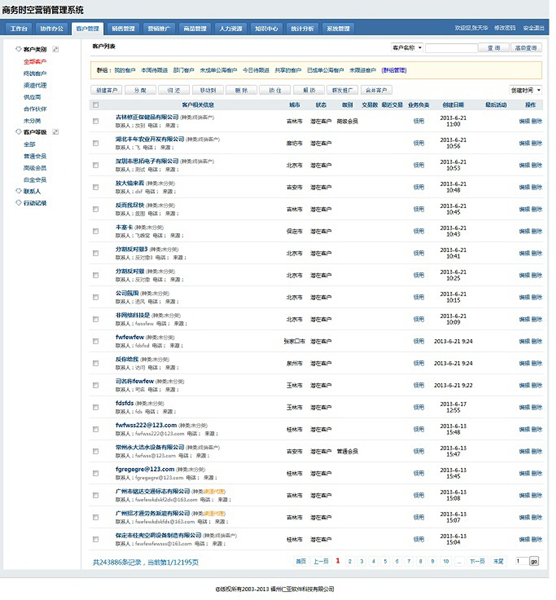Click the diamond bullet icon before 联系人

pos(18,191)
